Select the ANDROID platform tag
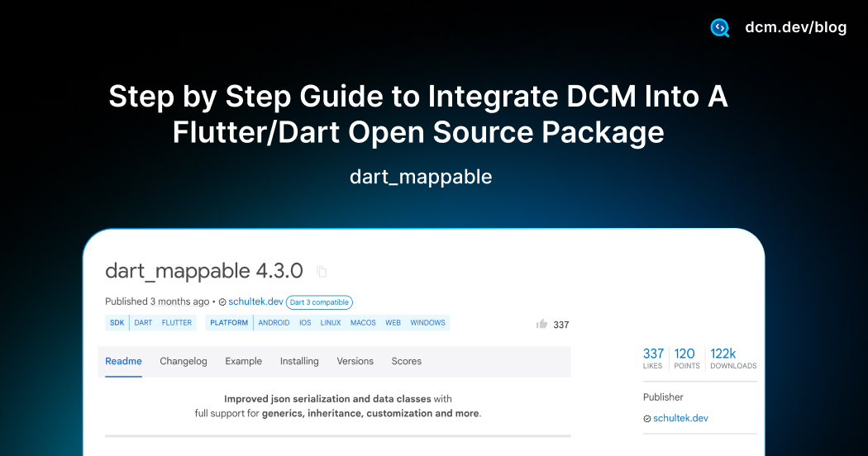Image resolution: width=868 pixels, height=456 pixels. (274, 323)
